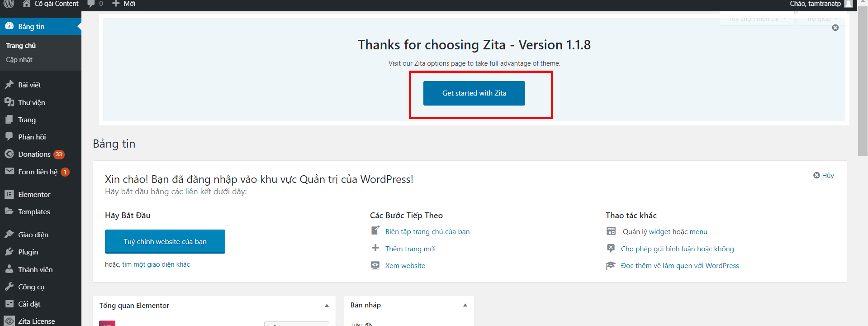Click the Công cụ wrench icon
The image size is (868, 326).
(9, 287)
